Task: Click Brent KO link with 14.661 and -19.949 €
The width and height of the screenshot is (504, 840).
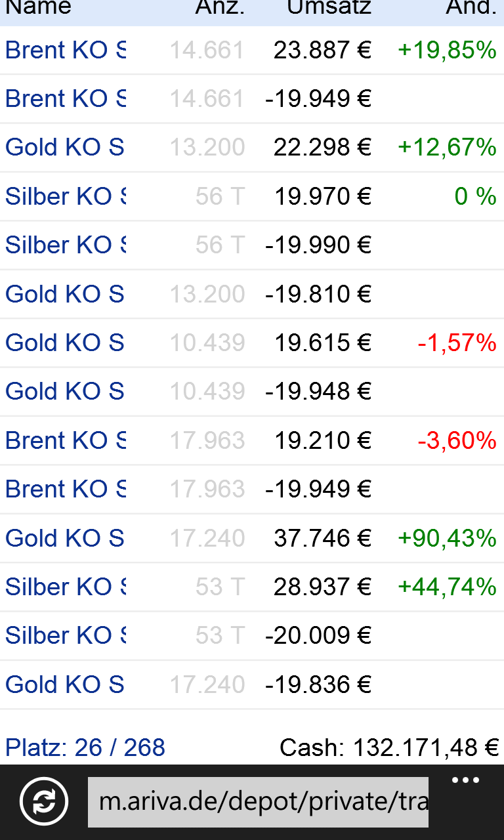Action: 65,99
